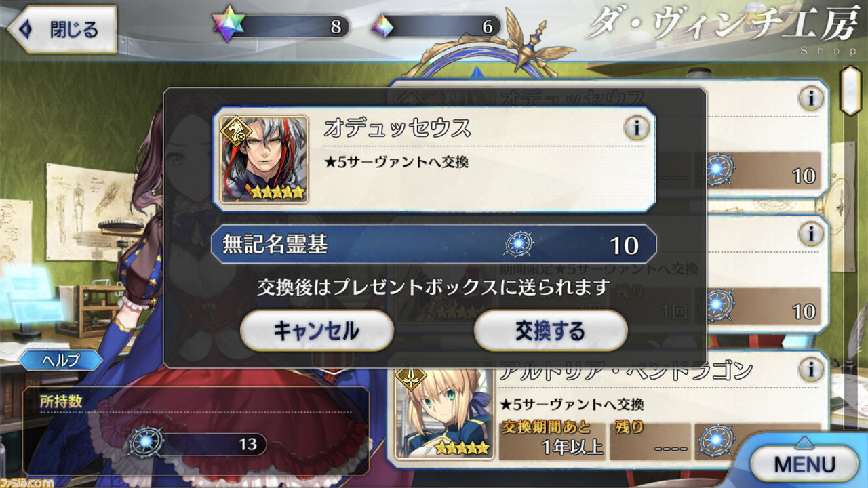Open Odysseus servant portrait thumbnail in dialog
The image size is (868, 488).
pyautogui.click(x=264, y=159)
